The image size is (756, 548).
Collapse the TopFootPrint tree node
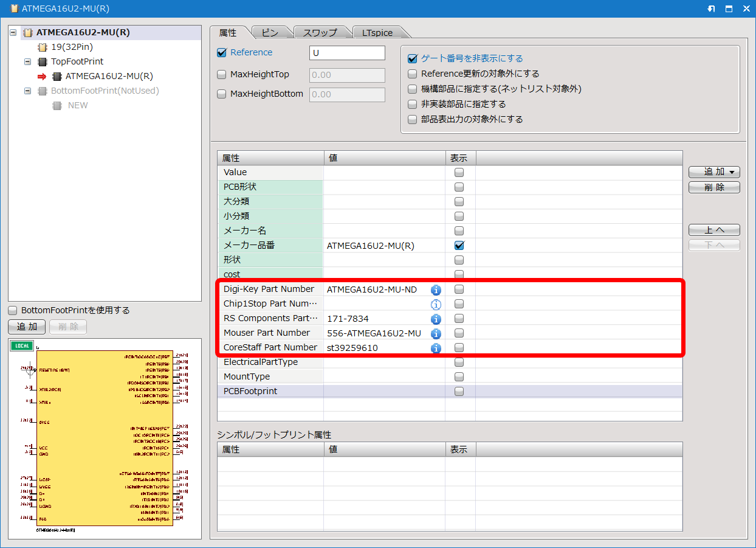[x=27, y=61]
